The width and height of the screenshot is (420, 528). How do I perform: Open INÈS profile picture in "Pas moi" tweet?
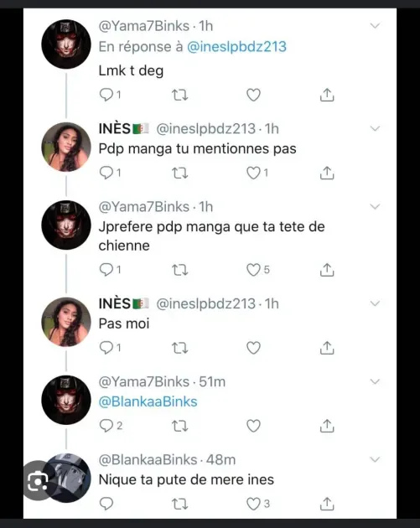pyautogui.click(x=66, y=322)
